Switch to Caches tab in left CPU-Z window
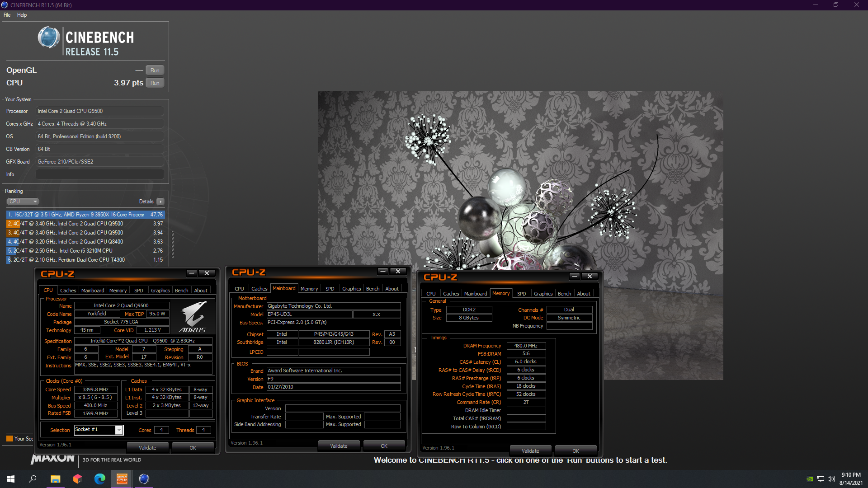Image resolution: width=868 pixels, height=488 pixels. click(x=68, y=291)
